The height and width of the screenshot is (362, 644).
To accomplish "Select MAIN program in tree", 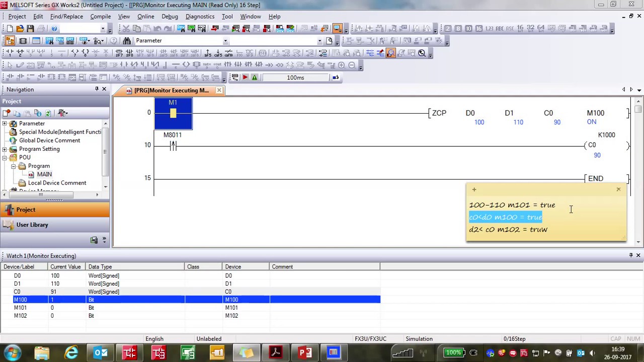I will 44,174.
